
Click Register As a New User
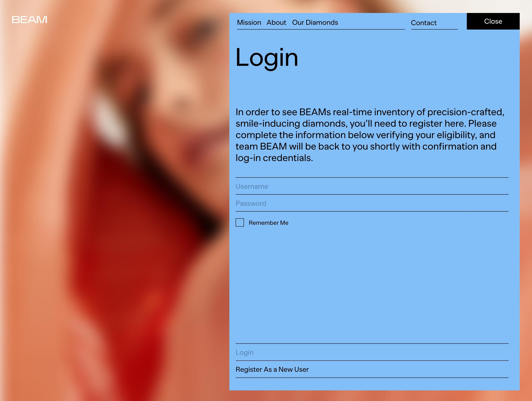pos(272,369)
